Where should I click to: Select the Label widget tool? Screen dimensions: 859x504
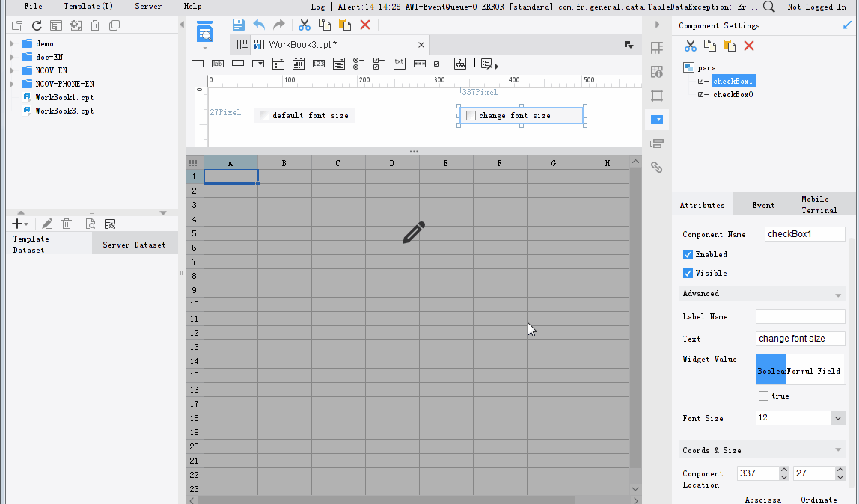pos(218,64)
